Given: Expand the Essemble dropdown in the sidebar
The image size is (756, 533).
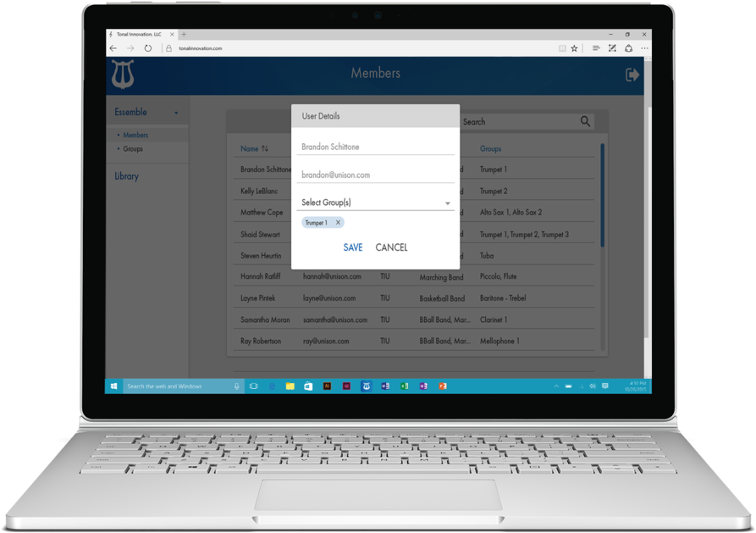Looking at the screenshot, I should pos(178,112).
